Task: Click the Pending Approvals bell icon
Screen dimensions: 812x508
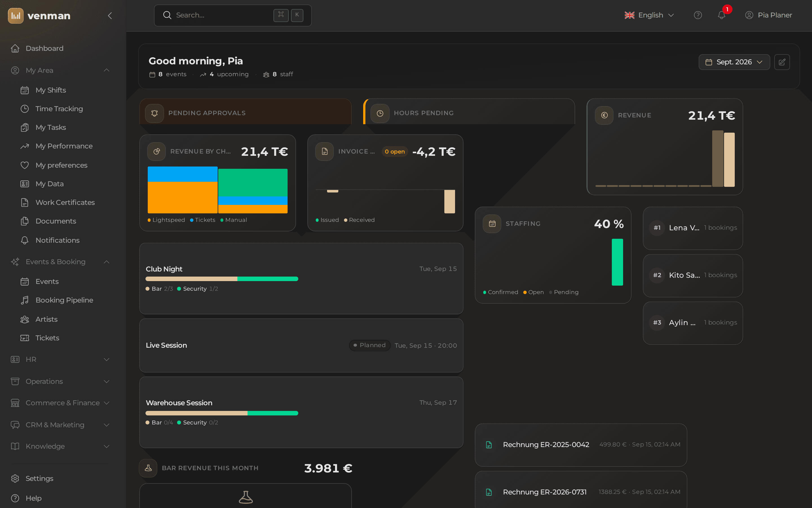Action: [154, 113]
